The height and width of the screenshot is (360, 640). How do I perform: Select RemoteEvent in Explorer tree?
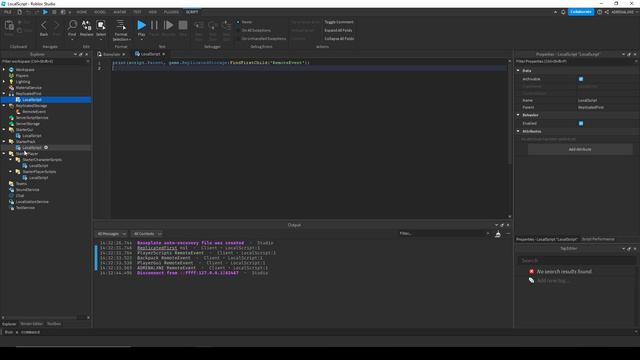click(34, 111)
